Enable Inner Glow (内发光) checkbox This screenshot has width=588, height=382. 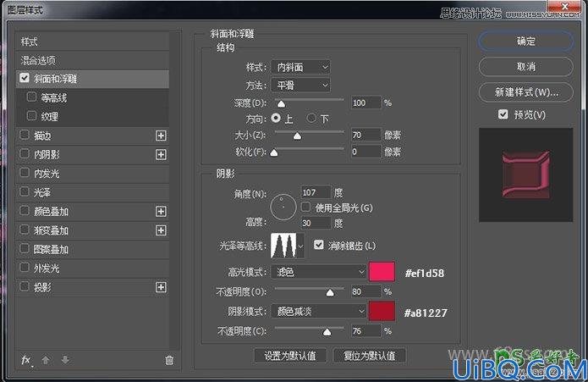click(x=25, y=173)
